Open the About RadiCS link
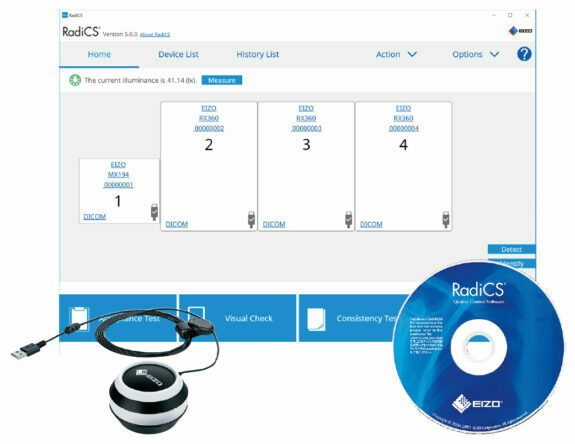 pyautogui.click(x=155, y=34)
